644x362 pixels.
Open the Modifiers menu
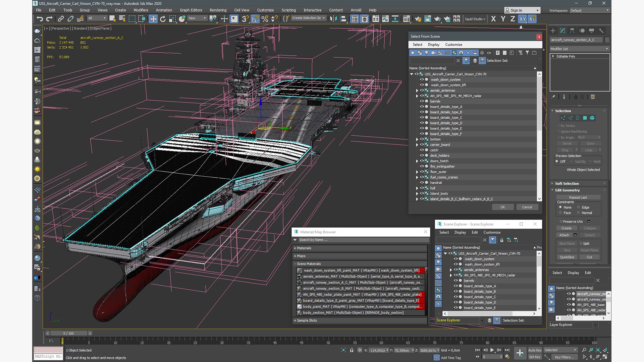[141, 10]
